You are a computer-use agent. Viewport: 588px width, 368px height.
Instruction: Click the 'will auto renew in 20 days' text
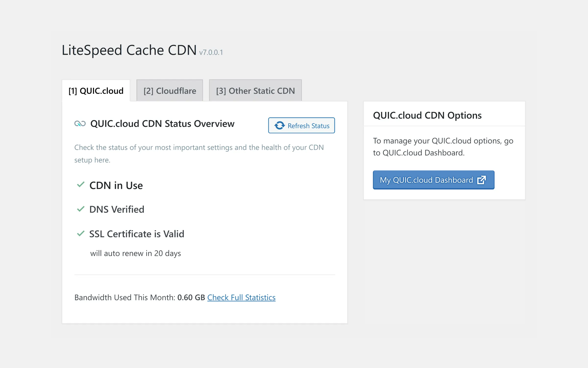click(x=135, y=253)
